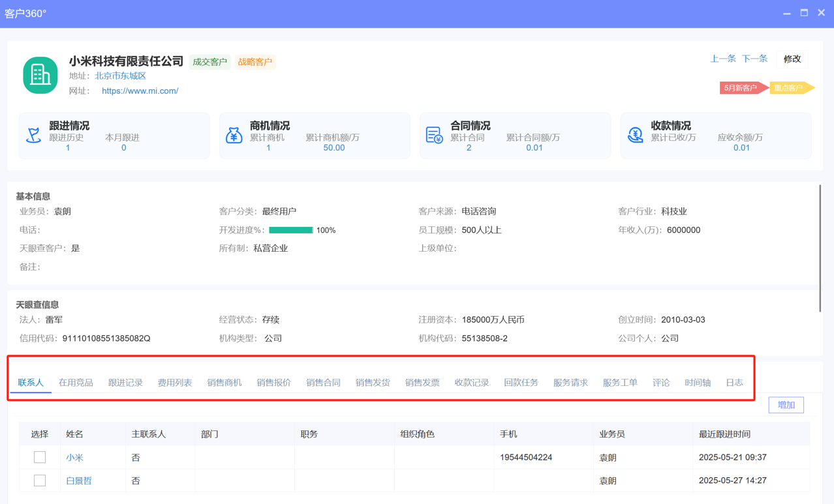Open the 收款记录 tab
Screen dimensions: 834x504
472,383
